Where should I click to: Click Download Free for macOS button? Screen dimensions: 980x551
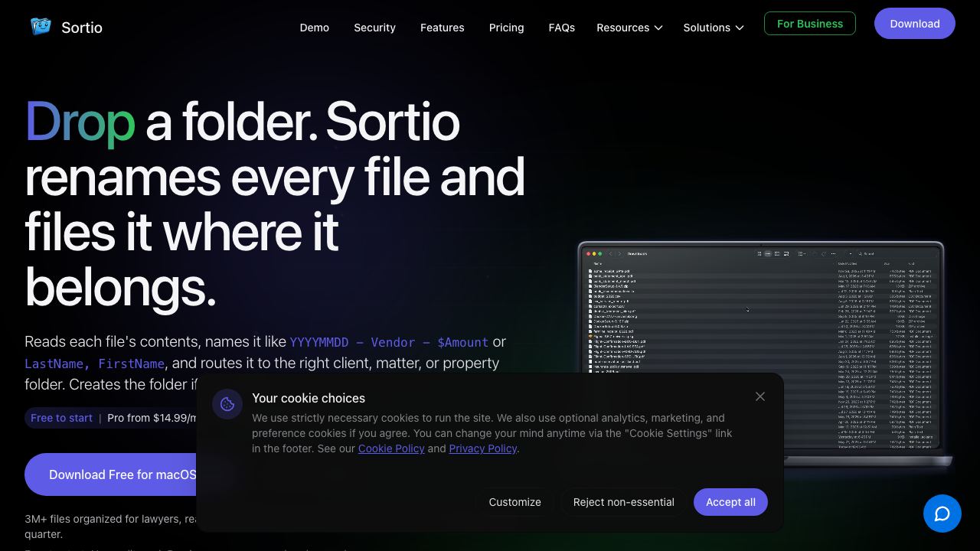pos(122,474)
